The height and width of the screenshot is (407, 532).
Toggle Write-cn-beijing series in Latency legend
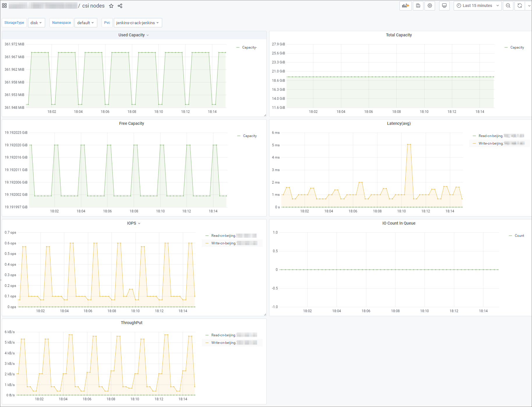(501, 143)
